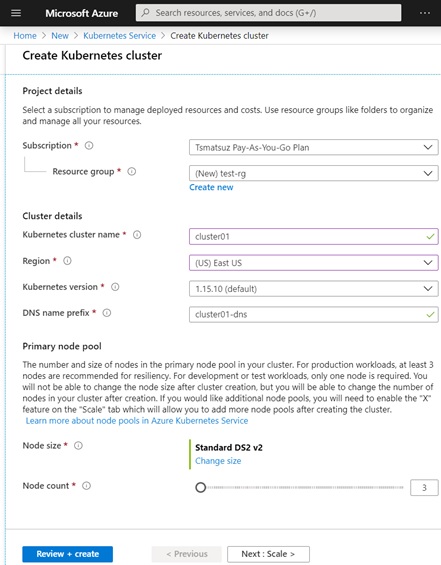Viewport: 441px width, 565px height.
Task: Open Kubernetes Service breadcrumb
Action: pyautogui.click(x=120, y=36)
